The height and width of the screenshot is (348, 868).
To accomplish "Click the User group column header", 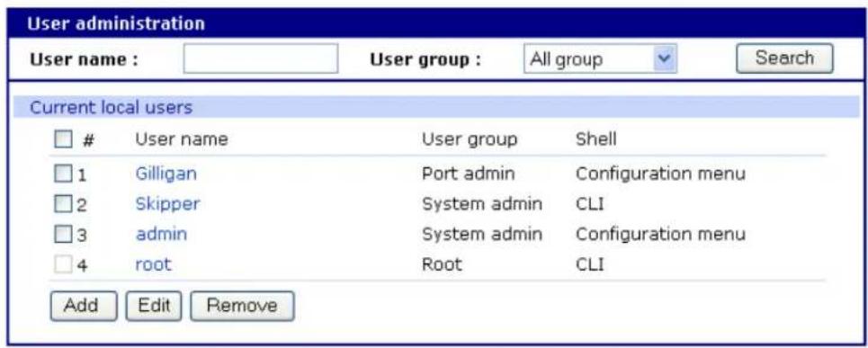I will [470, 139].
